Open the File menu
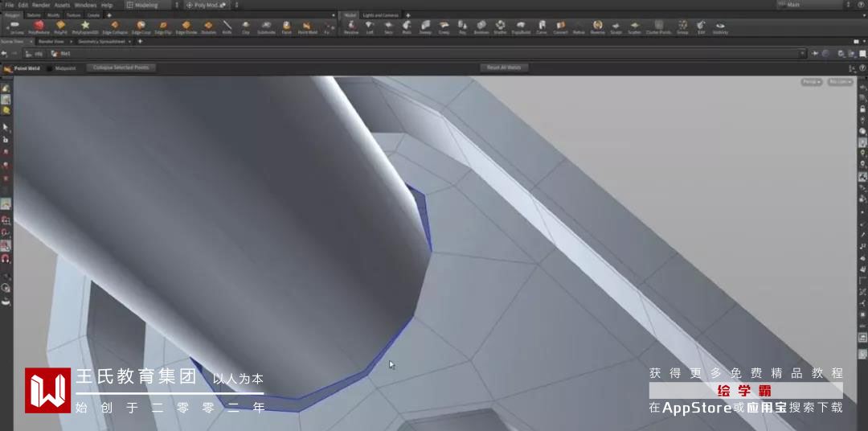This screenshot has height=431, width=868. (x=9, y=5)
